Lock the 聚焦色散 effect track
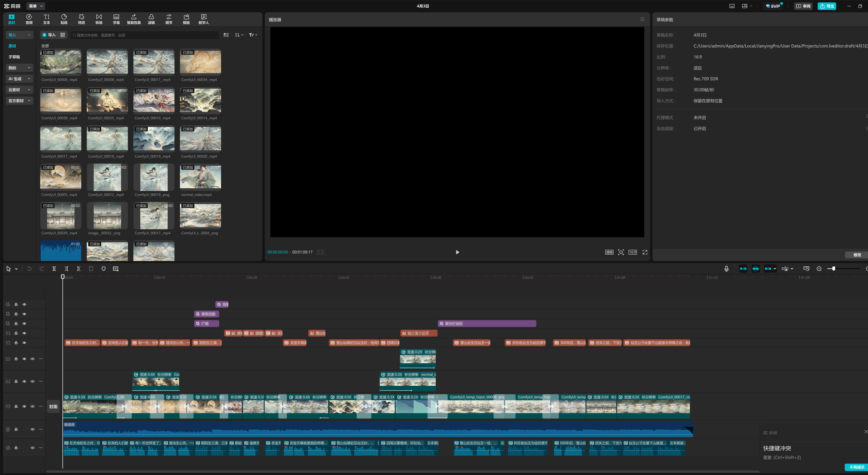This screenshot has height=475, width=868. click(16, 314)
